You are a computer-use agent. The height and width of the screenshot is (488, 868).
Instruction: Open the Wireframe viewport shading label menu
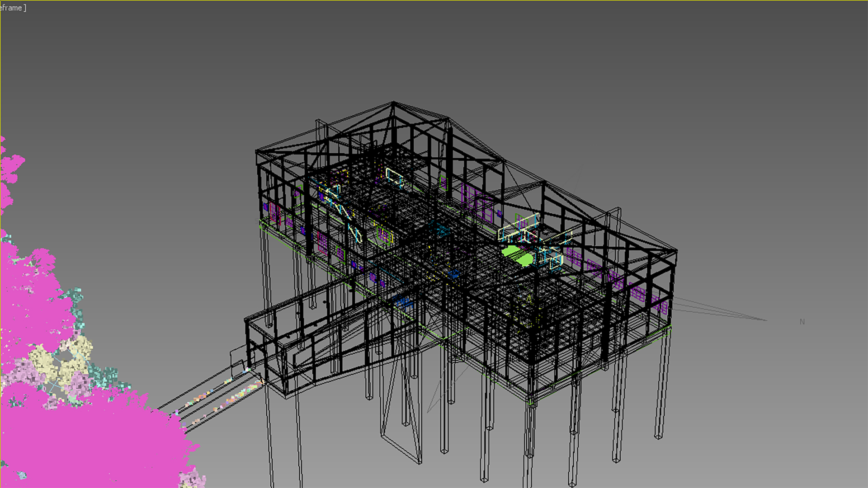[13, 8]
